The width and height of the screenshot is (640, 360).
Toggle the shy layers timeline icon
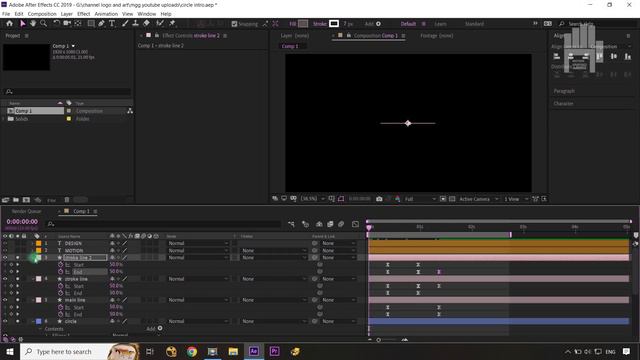click(x=319, y=224)
